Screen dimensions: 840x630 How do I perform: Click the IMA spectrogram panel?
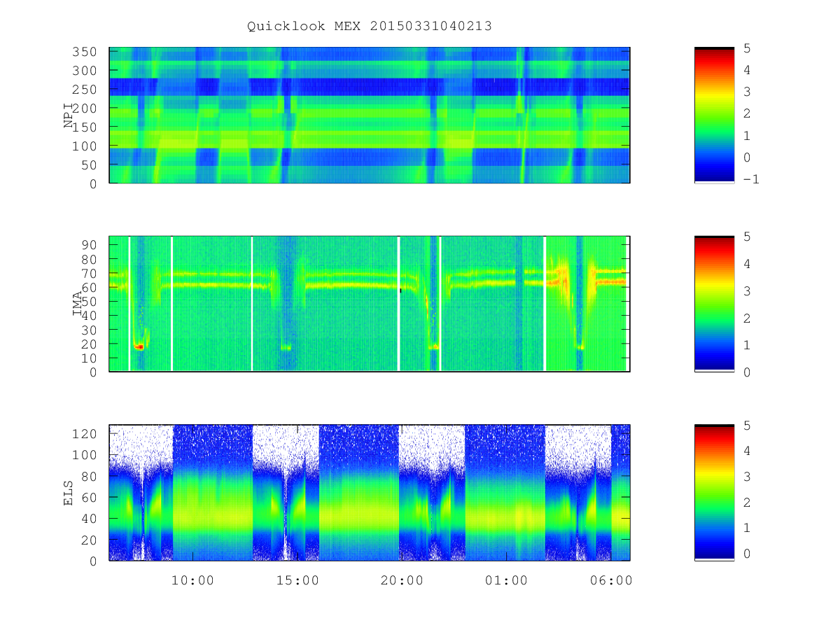(x=370, y=304)
